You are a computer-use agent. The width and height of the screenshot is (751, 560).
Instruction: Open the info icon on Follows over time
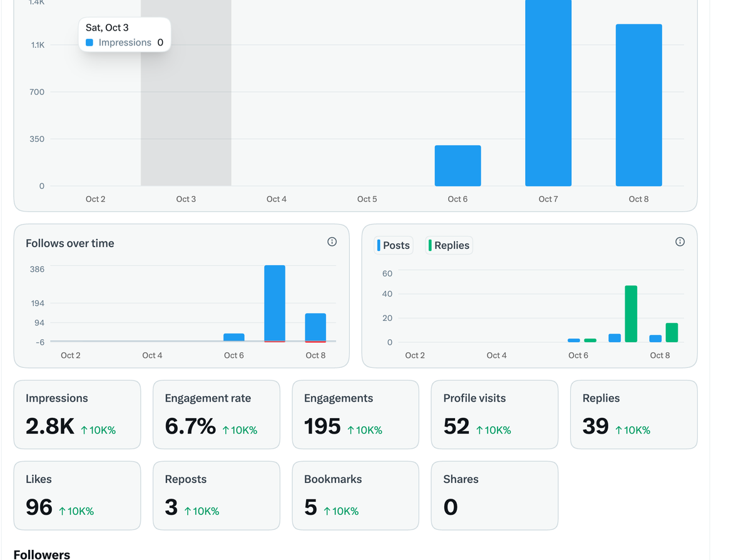point(332,242)
